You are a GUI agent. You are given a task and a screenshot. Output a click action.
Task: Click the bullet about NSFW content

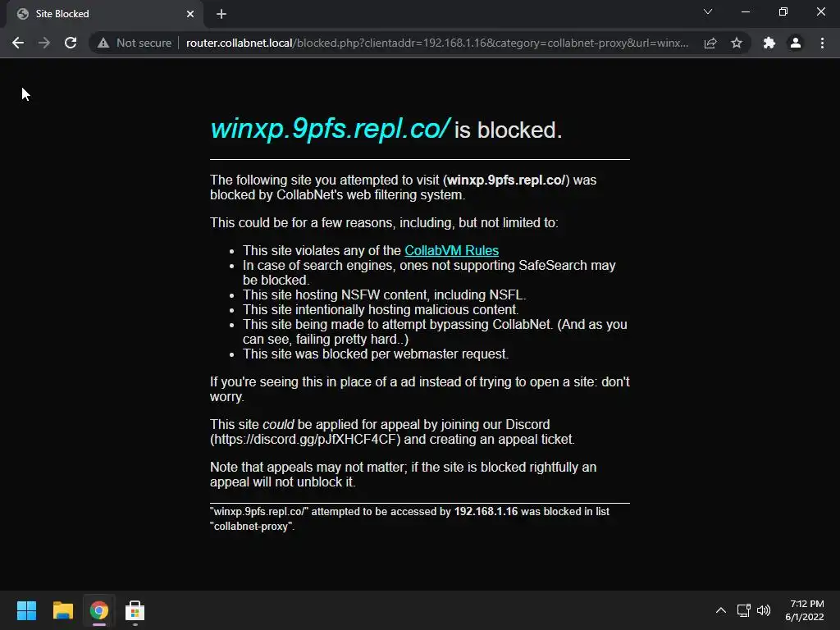[384, 295]
